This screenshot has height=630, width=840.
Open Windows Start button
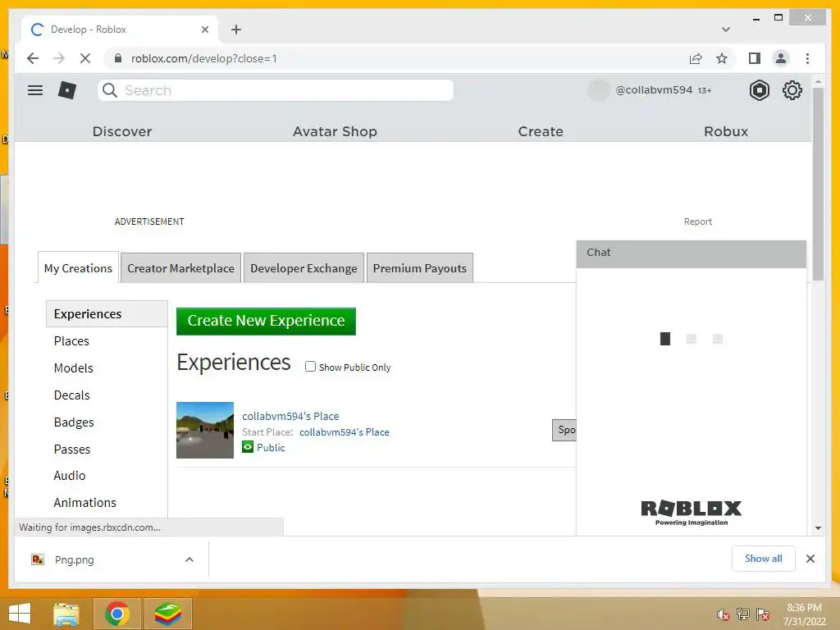pyautogui.click(x=20, y=614)
